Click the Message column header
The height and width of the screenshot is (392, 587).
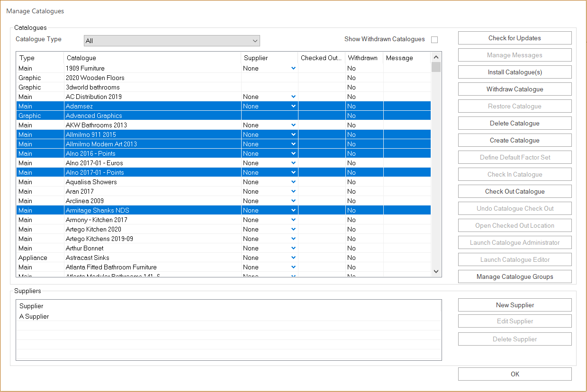tap(406, 58)
